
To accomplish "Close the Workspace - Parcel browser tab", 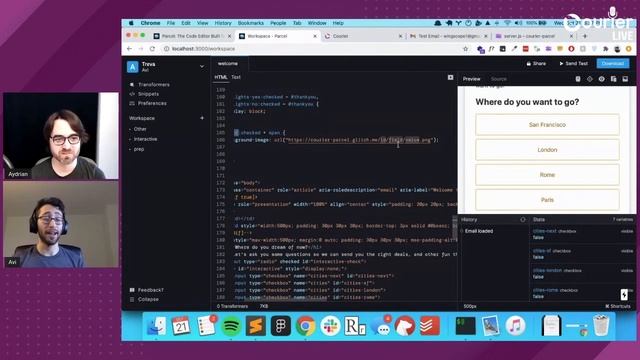I will tap(315, 36).
